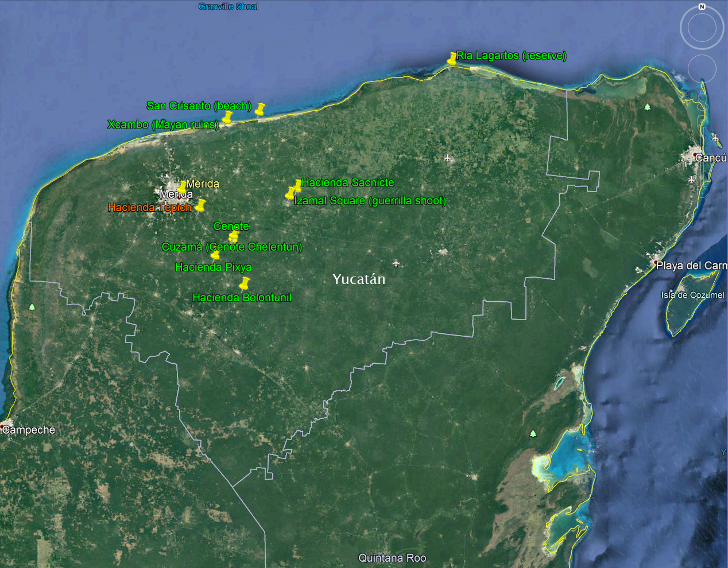Click the airport icon left of Yucatán label
Screen dimensions: 728x568
click(396, 263)
